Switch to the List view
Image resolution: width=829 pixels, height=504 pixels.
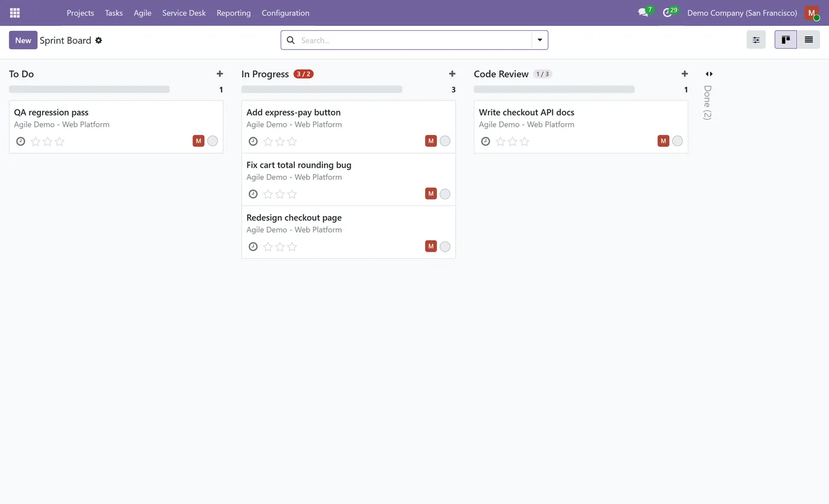(809, 40)
